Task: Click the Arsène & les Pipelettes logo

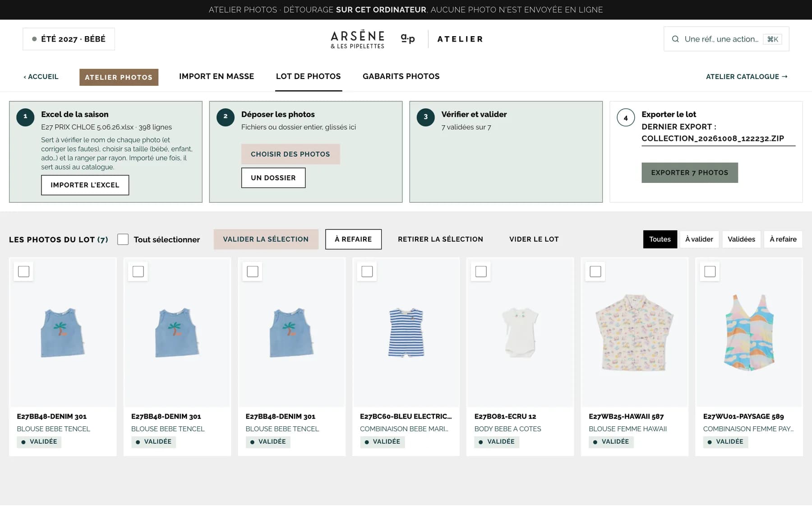Action: (357, 39)
